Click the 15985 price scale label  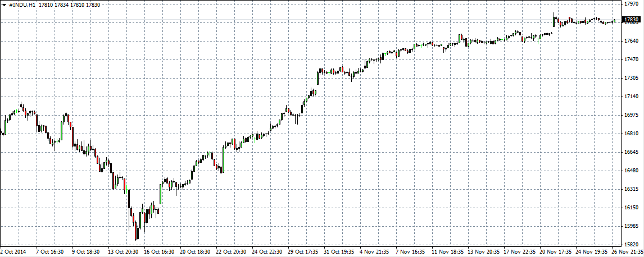click(632, 226)
